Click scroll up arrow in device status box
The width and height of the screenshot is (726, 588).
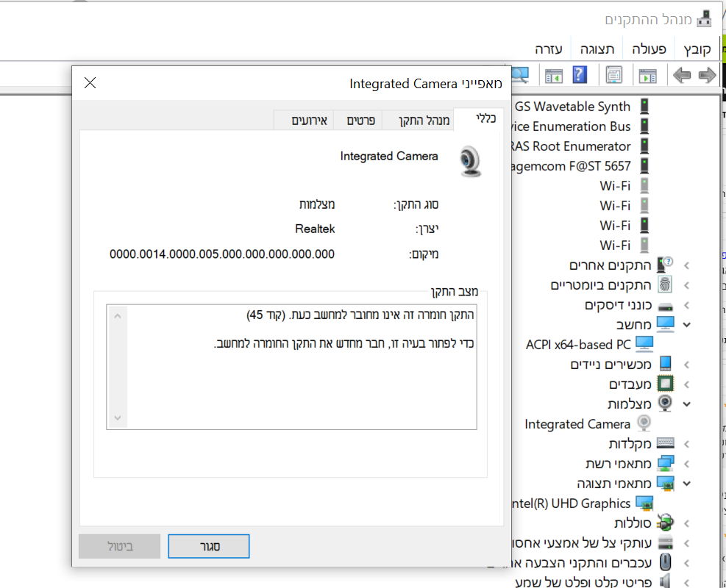pyautogui.click(x=118, y=316)
